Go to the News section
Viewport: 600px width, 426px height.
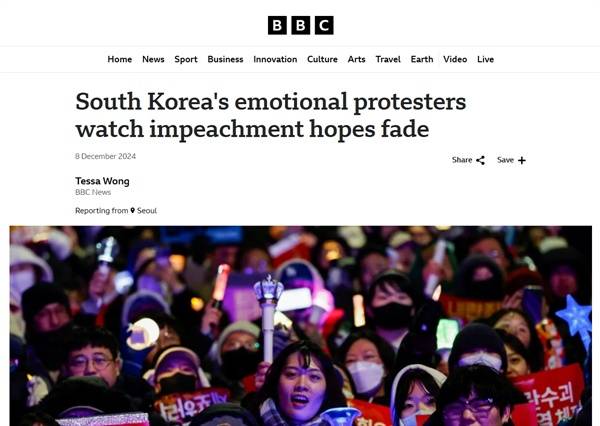click(x=153, y=59)
